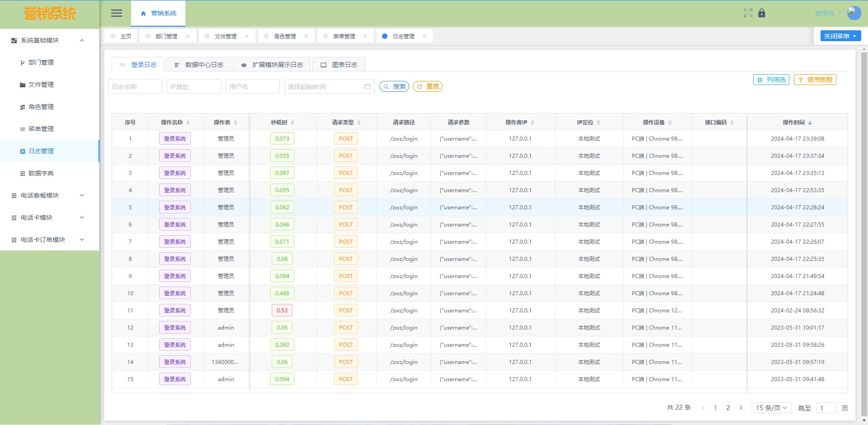Click the lock screen icon
Screen dimensions: 868x425
762,13
